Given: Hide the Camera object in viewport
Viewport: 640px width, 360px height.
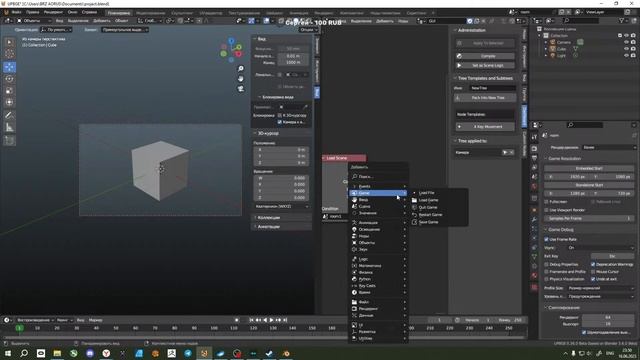Looking at the screenshot, I should point(626,42).
